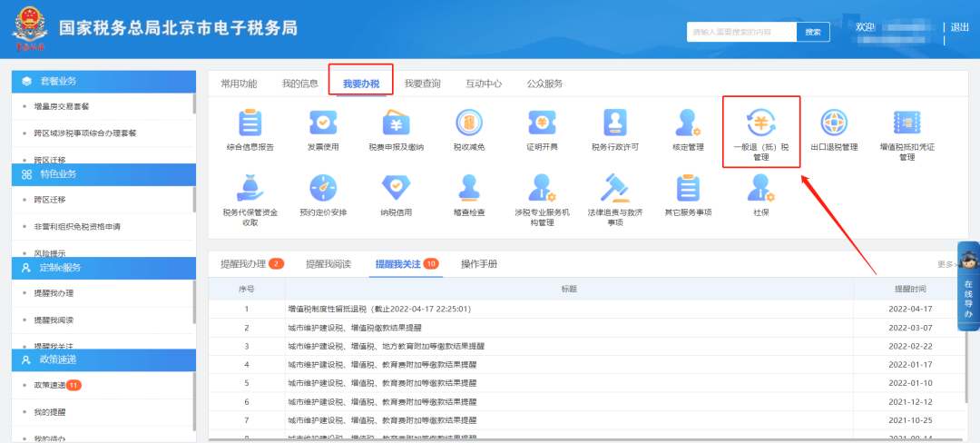The width and height of the screenshot is (980, 443).
Task: Click the 套餐业务 list scrollbar
Action: pyautogui.click(x=194, y=103)
